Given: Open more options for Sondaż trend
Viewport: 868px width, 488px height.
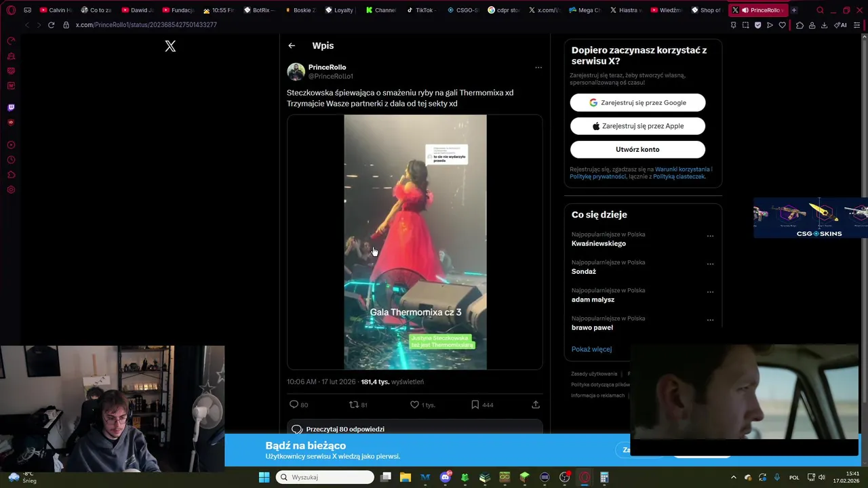Looking at the screenshot, I should (710, 264).
